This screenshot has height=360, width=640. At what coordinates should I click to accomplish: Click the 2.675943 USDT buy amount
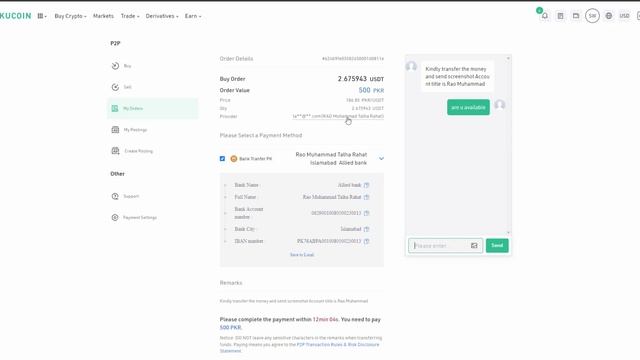click(x=360, y=79)
